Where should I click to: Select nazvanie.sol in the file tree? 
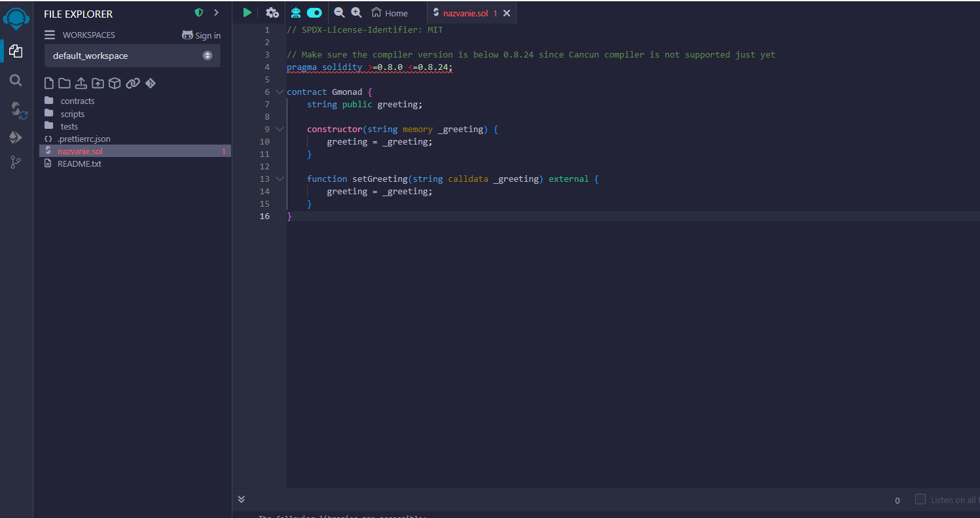(x=135, y=151)
